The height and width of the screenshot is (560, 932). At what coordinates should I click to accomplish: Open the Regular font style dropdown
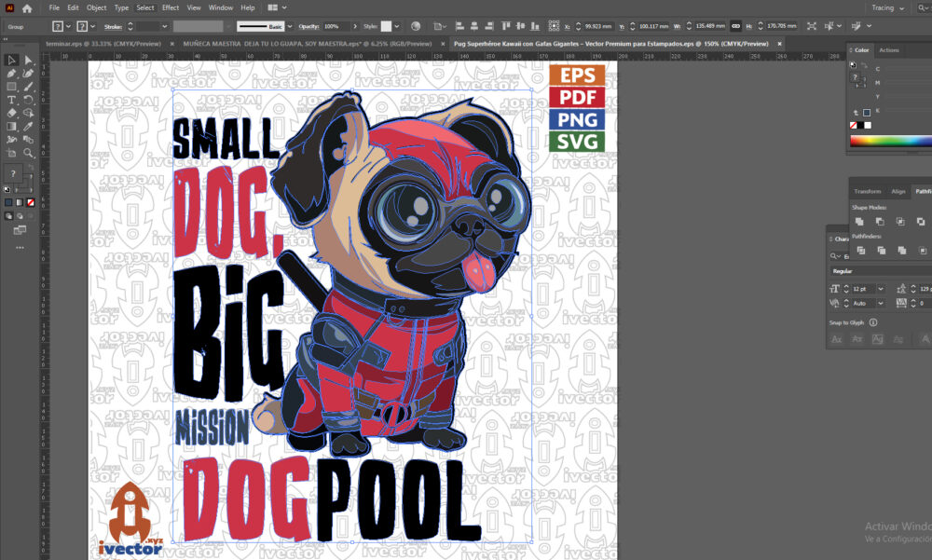coord(880,271)
